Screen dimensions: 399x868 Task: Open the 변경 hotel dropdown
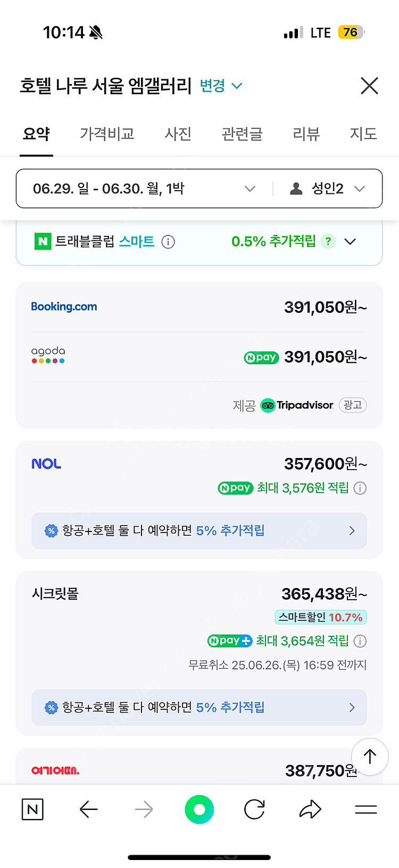(x=221, y=86)
